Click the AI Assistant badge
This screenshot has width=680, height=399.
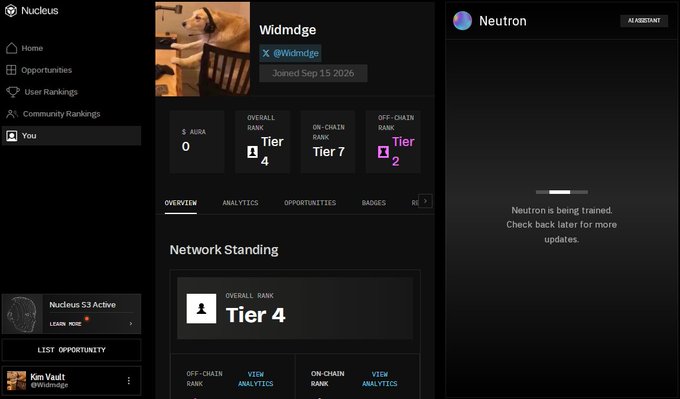click(644, 21)
